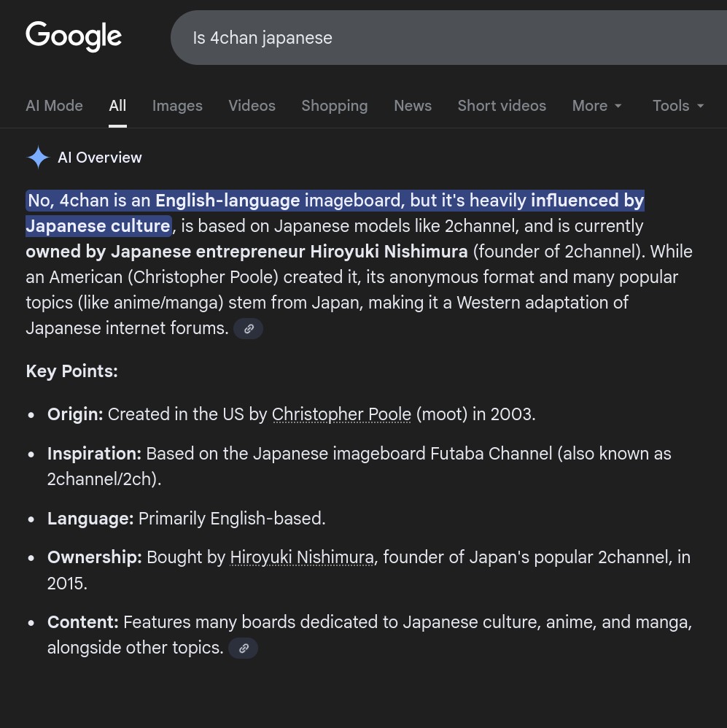
Task: Click the 'Japanese culture' highlighted bold text
Action: click(98, 226)
